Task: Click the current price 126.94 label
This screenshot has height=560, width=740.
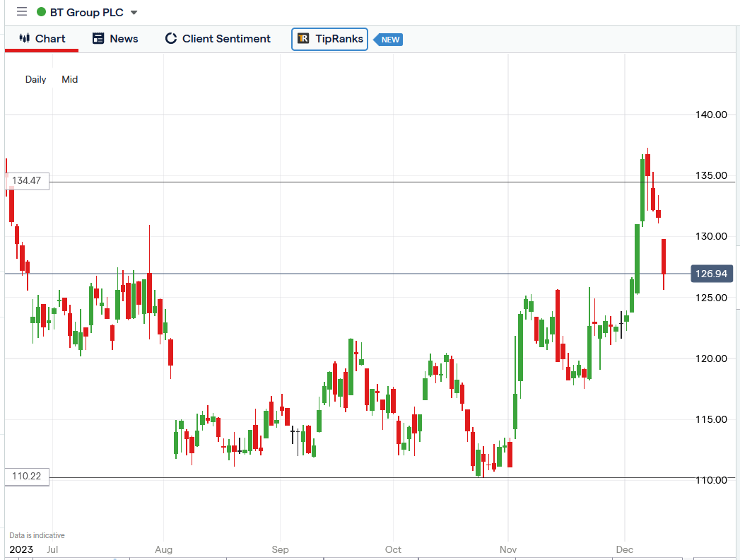Action: [x=712, y=274]
